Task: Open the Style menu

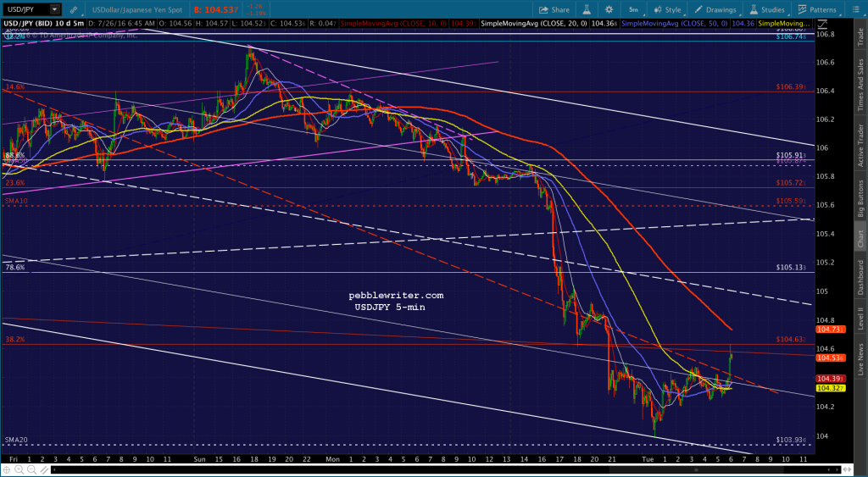Action: pyautogui.click(x=668, y=9)
